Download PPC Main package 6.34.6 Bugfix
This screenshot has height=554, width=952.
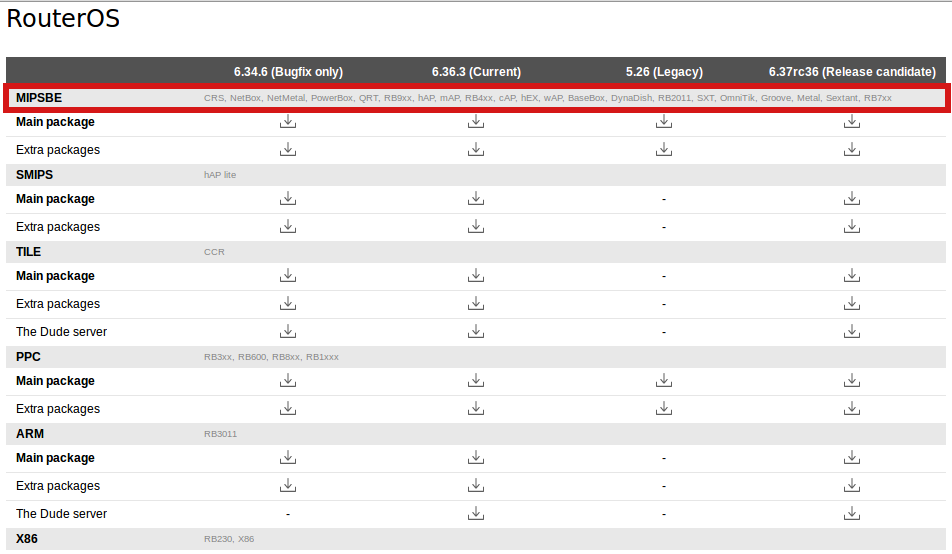(x=288, y=381)
